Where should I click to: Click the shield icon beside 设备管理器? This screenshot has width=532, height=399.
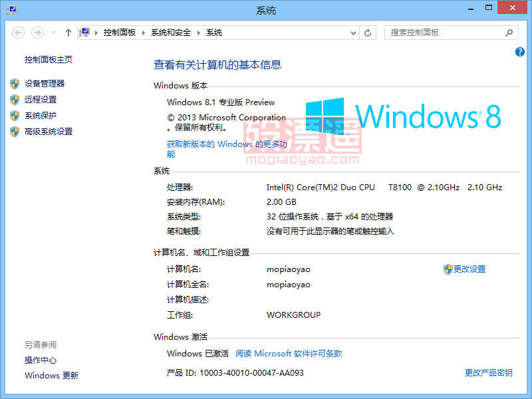pos(15,84)
